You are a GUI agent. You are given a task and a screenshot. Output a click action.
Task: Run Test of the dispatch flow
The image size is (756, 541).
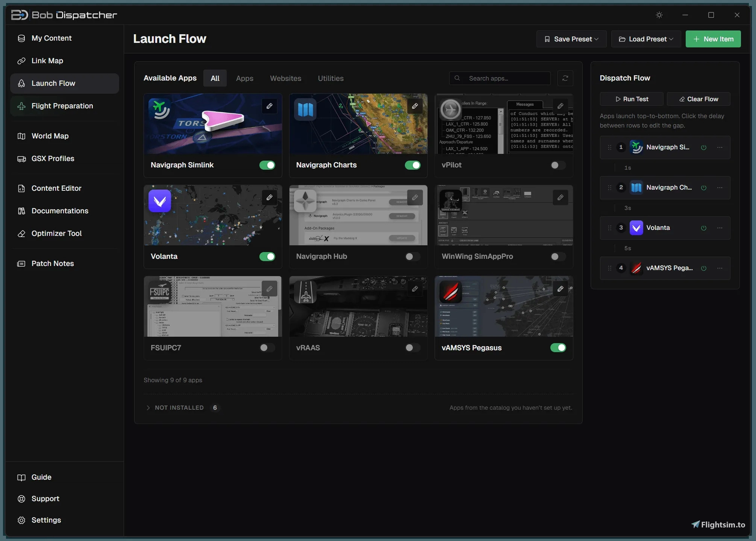coord(632,99)
